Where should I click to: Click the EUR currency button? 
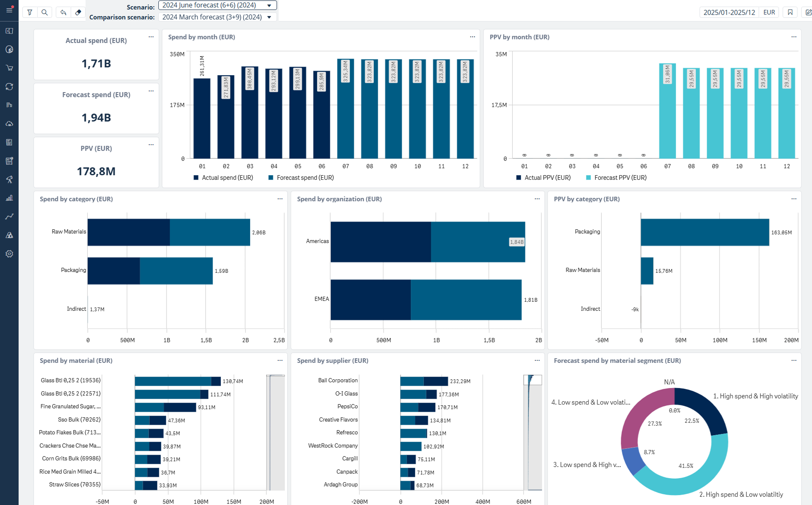(x=769, y=12)
